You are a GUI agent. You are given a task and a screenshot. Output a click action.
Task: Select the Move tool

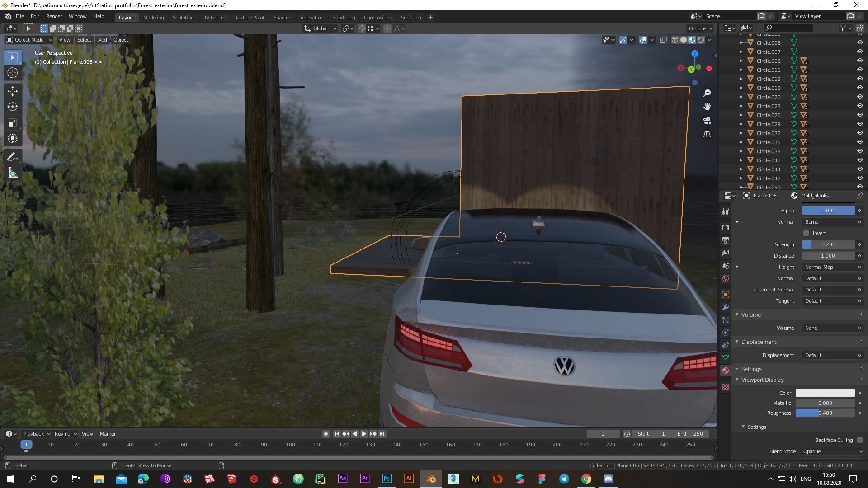point(13,91)
